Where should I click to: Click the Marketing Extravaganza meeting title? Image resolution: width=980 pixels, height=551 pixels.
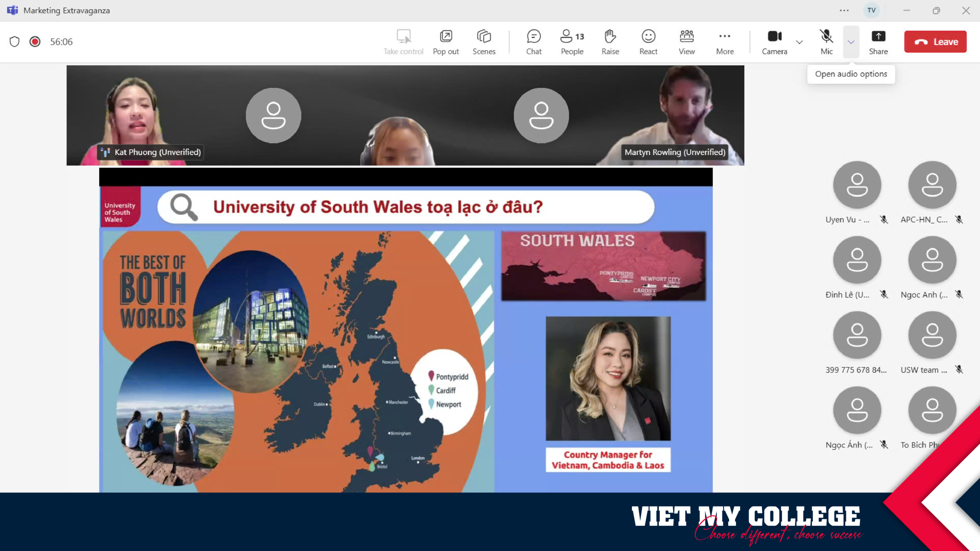coord(67,10)
